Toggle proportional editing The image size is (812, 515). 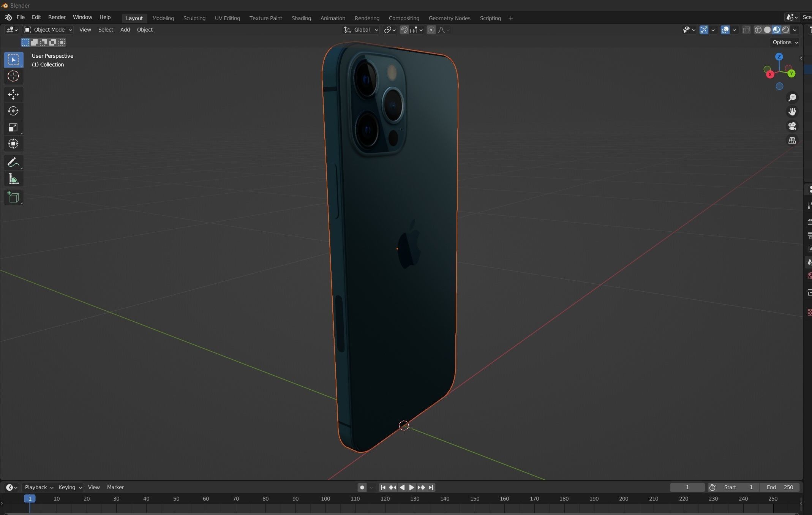[431, 30]
